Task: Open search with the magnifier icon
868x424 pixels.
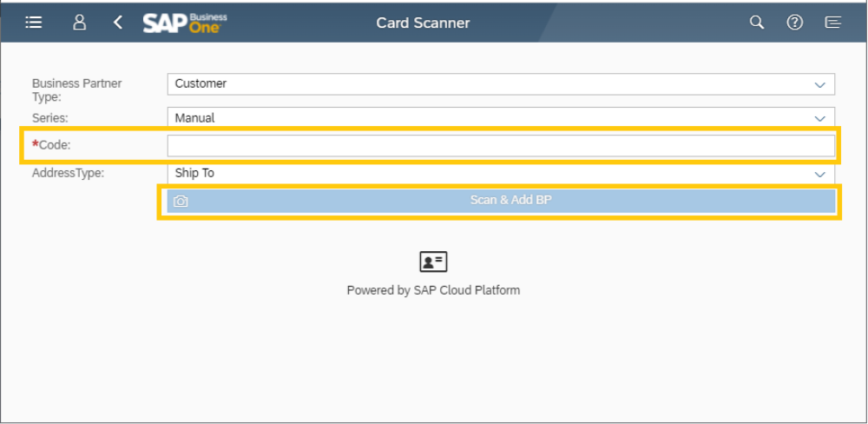Action: point(757,23)
